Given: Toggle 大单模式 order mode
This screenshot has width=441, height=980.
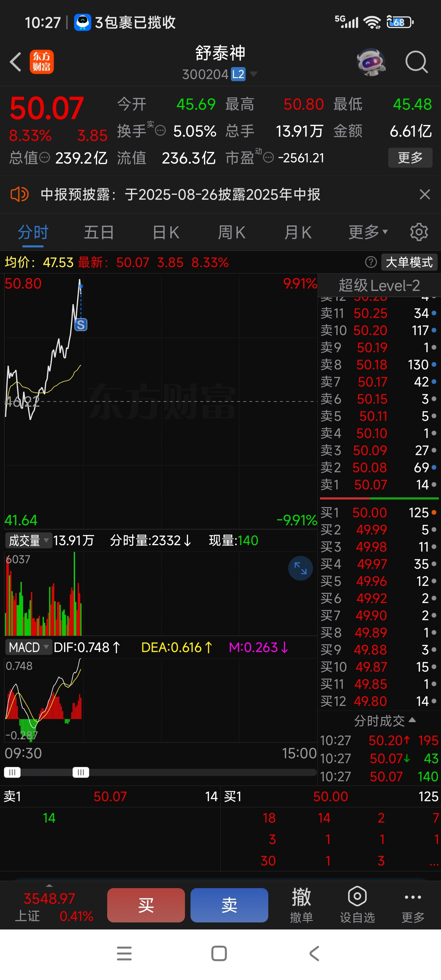Looking at the screenshot, I should (409, 262).
